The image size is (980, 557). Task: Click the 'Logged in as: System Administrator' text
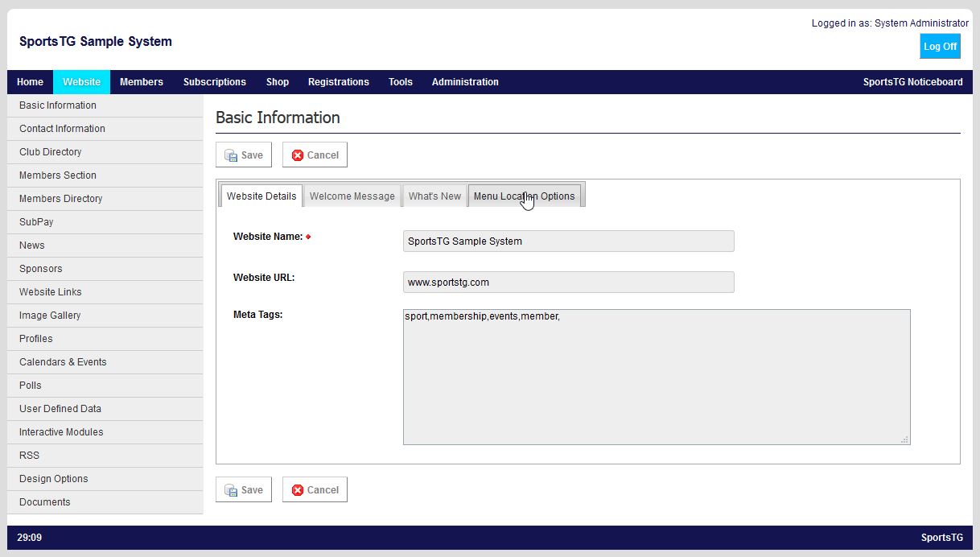(890, 23)
